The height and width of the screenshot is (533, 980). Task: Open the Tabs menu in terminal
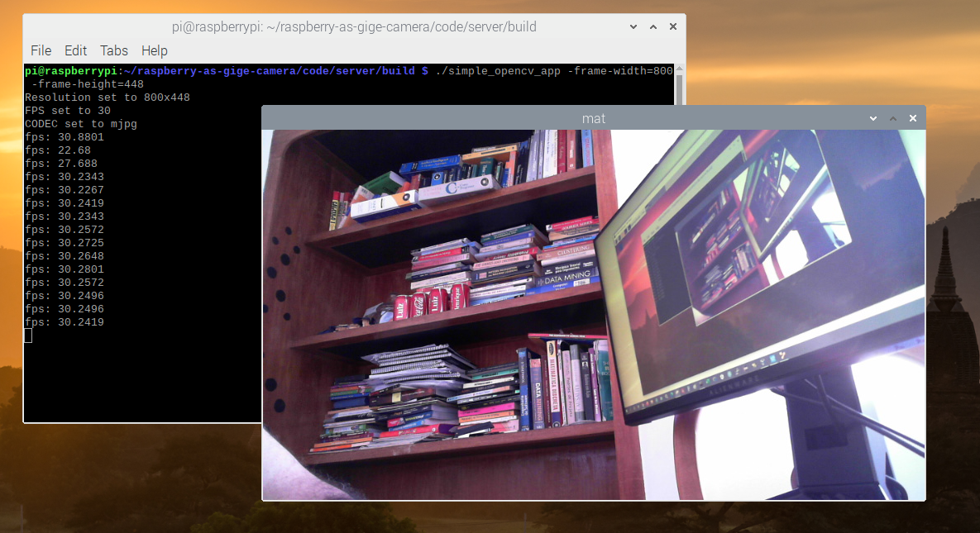[114, 50]
